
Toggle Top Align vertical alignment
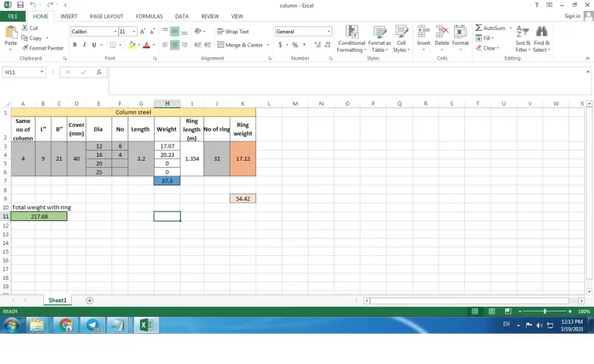[166, 32]
